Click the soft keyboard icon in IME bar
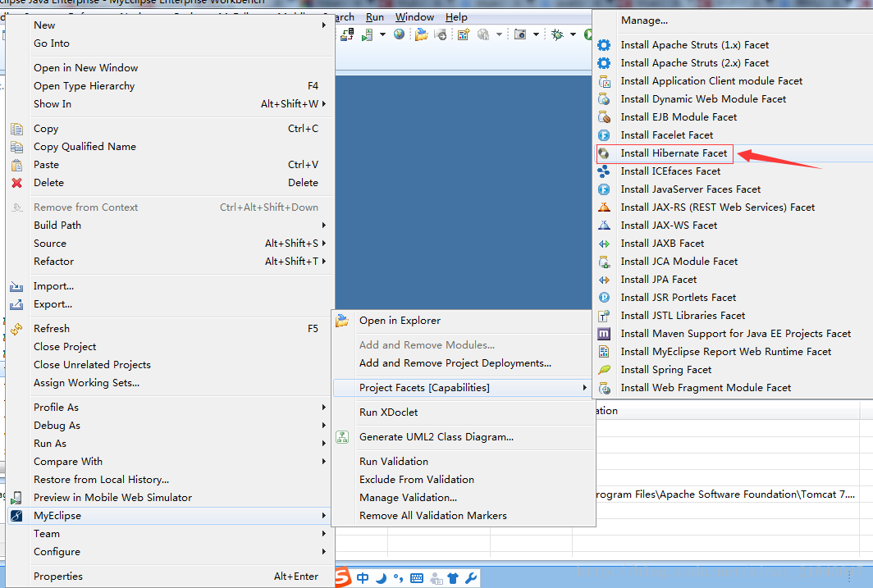Viewport: 873px width, 588px height. (x=417, y=578)
